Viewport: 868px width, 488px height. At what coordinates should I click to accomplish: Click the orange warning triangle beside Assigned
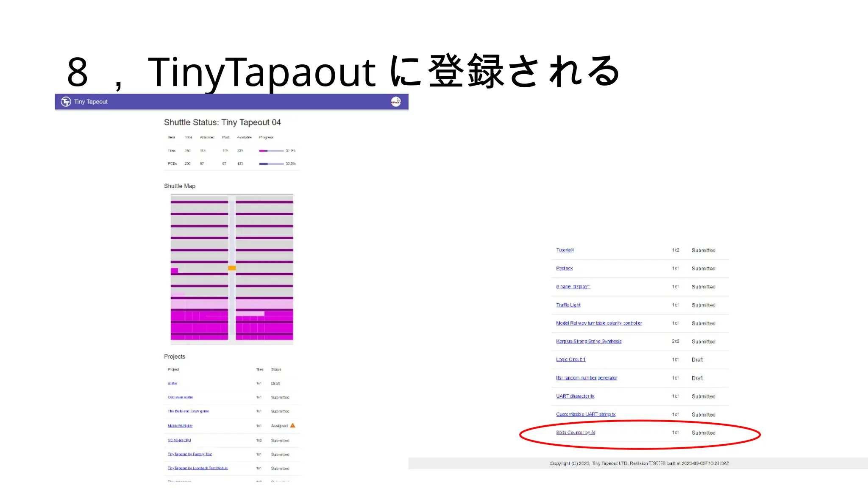(292, 425)
